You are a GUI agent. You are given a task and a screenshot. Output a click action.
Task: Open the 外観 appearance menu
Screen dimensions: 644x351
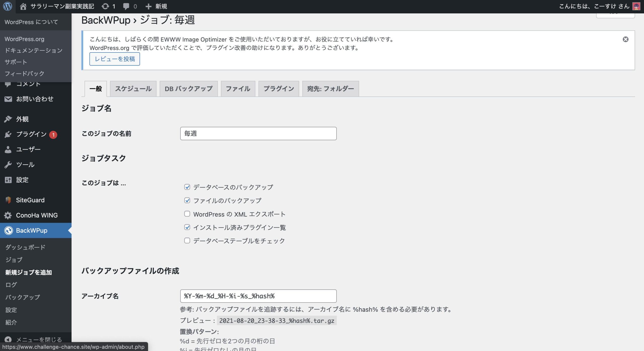click(22, 119)
